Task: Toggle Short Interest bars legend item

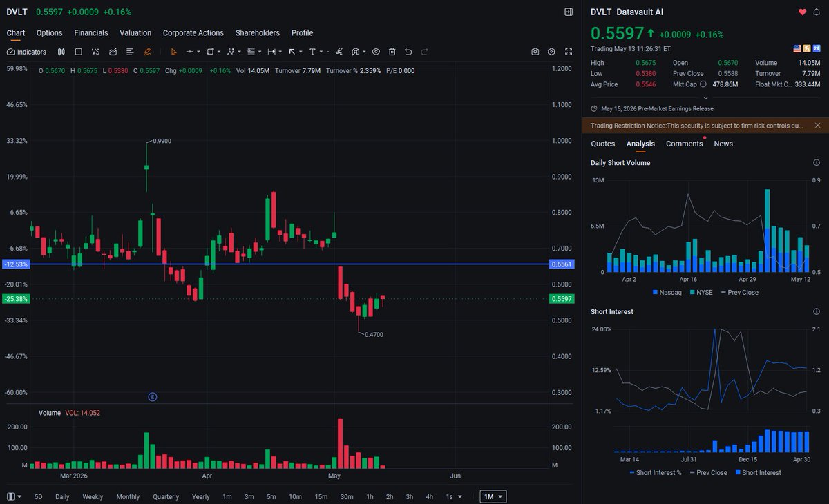Action: [x=758, y=473]
